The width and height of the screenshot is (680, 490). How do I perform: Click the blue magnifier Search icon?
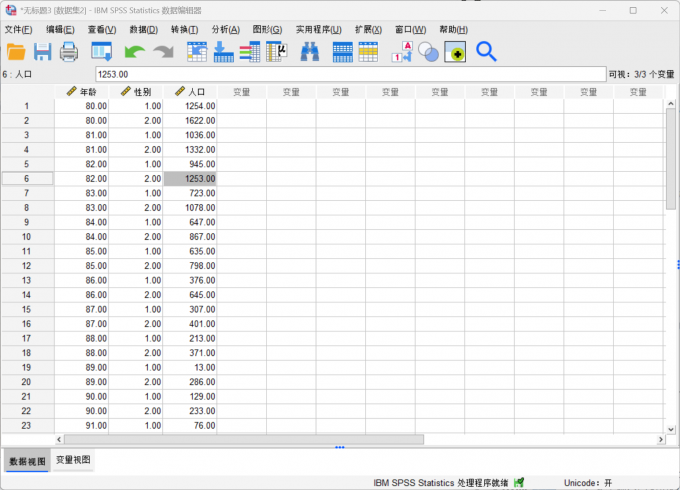coord(486,52)
